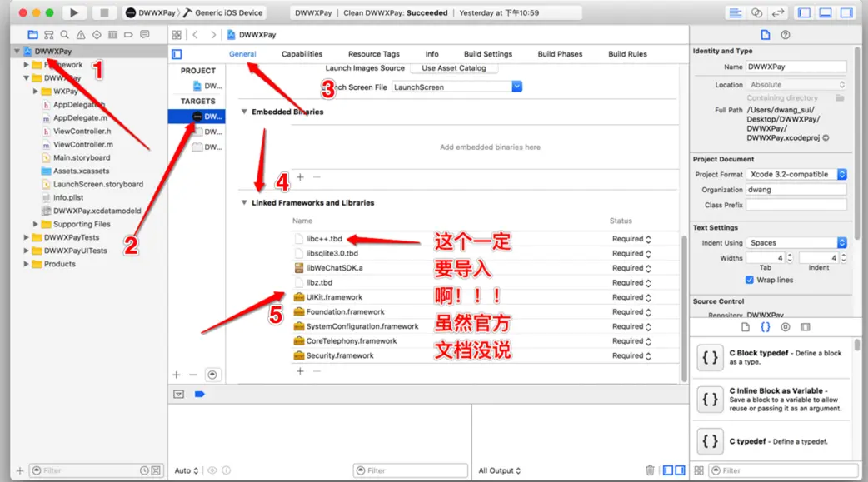Screen dimensions: 868x482
Task: Open the Object library
Action: tap(785, 327)
